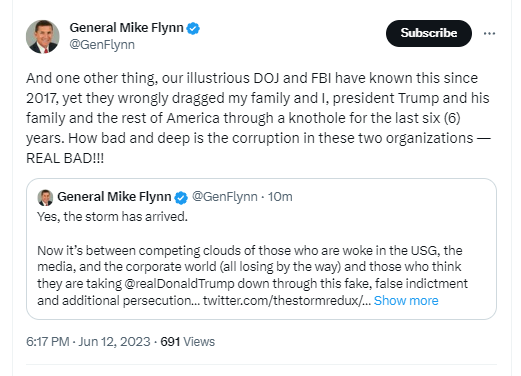This screenshot has width=521, height=376.
Task: Click the General Mike Flynn display name header
Action: pos(126,28)
